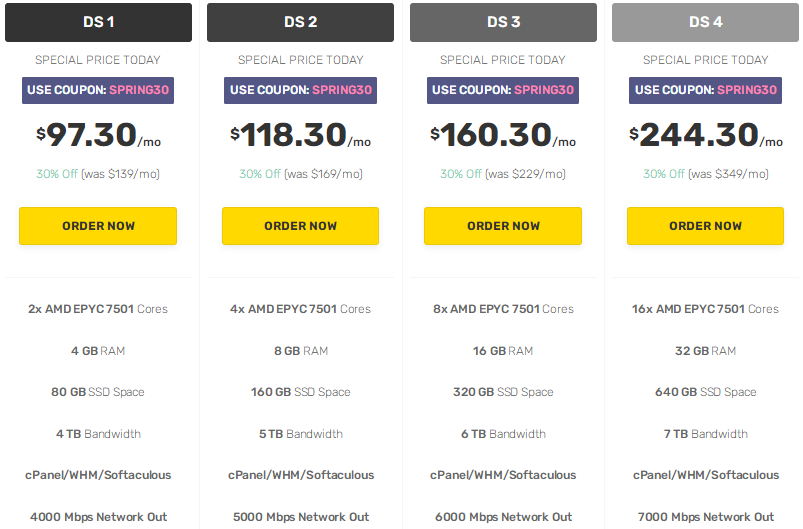Click the SPRING30 coupon badge under DS 4
Screen dimensions: 803x529
(705, 90)
